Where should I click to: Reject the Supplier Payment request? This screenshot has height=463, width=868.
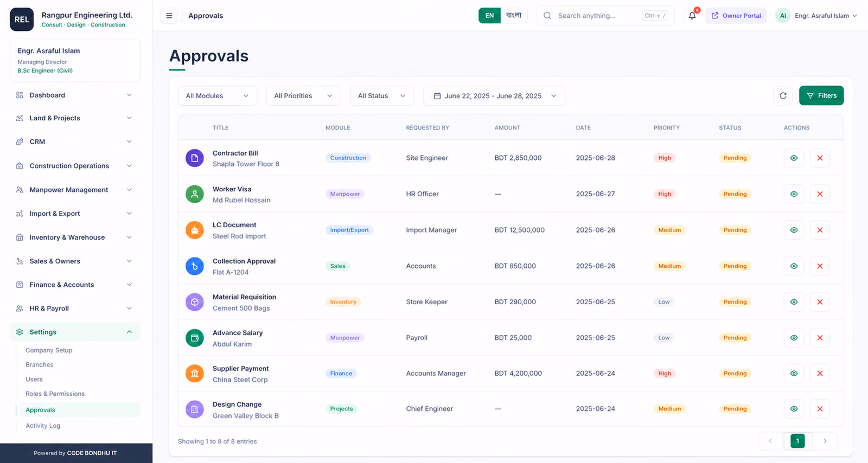point(820,373)
